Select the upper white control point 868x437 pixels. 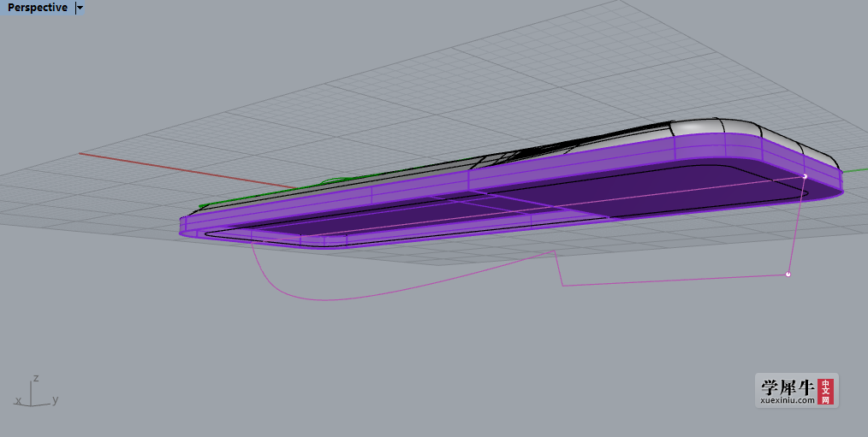tap(805, 176)
